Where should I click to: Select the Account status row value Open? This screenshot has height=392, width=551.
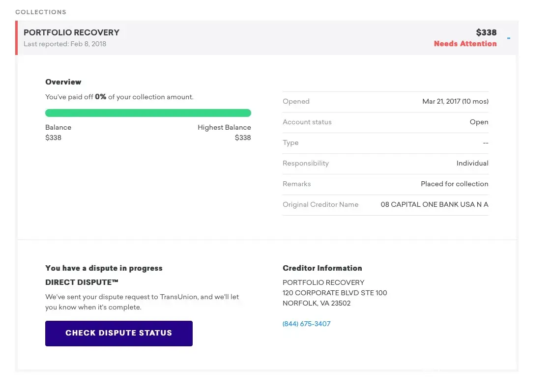click(x=479, y=122)
